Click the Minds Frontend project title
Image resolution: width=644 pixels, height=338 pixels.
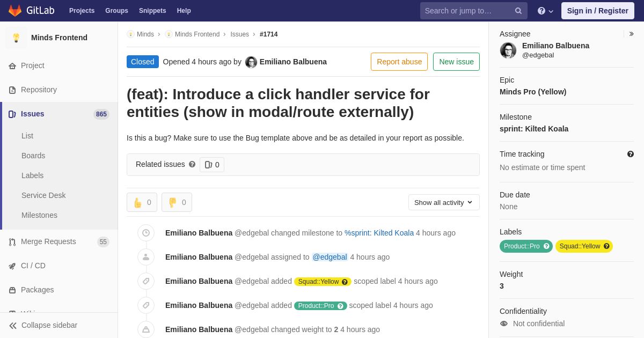tap(59, 38)
